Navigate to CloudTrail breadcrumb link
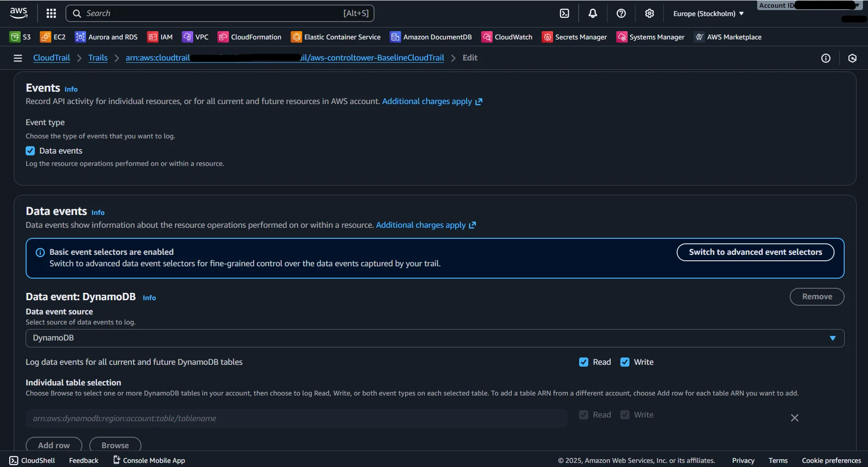This screenshot has height=467, width=868. pyautogui.click(x=51, y=58)
